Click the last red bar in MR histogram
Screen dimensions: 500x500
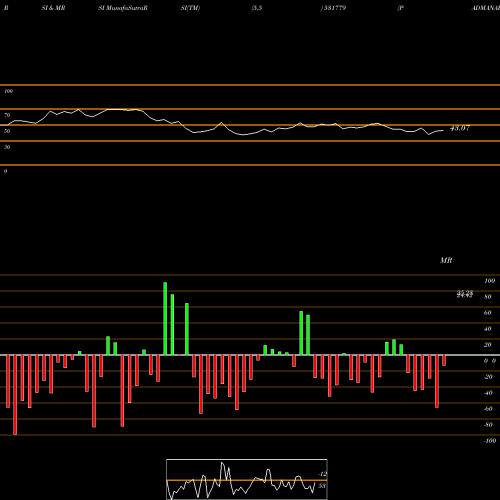444,360
